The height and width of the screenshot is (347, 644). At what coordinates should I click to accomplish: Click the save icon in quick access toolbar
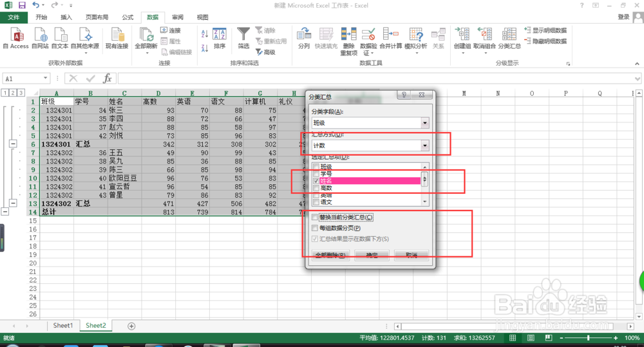click(22, 5)
